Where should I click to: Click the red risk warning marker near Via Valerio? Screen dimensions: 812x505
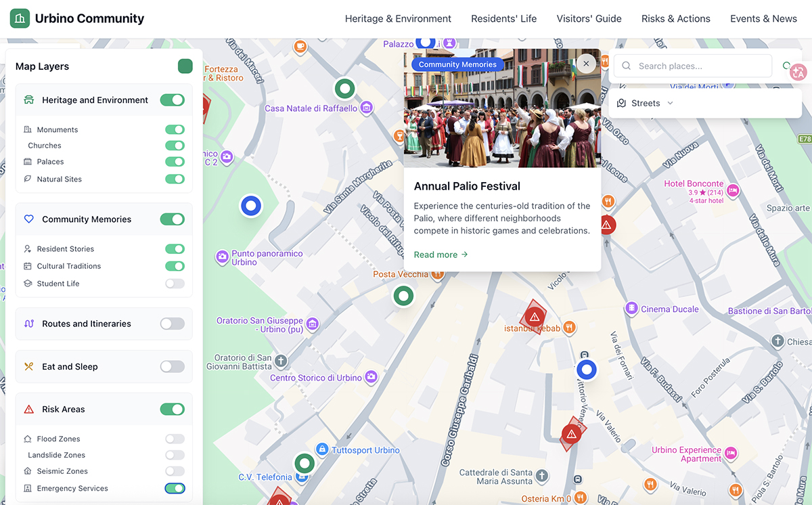coord(572,434)
